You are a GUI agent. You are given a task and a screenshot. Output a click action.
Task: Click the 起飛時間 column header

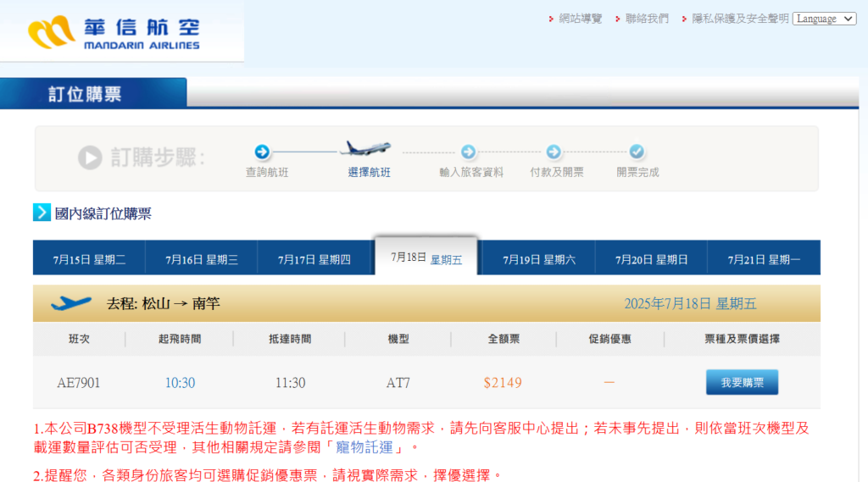[180, 339]
